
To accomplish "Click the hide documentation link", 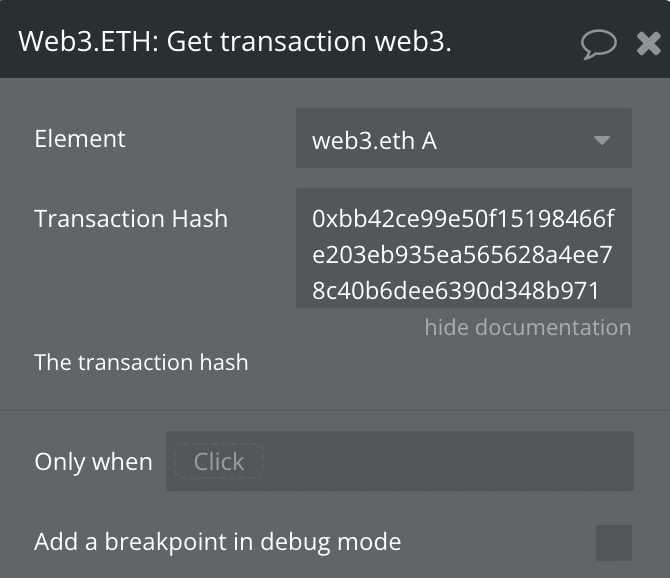I will tap(528, 328).
